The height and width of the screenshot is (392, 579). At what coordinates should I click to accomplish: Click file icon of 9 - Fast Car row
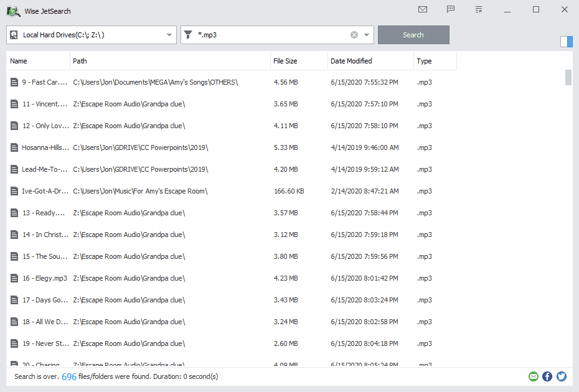pos(14,82)
